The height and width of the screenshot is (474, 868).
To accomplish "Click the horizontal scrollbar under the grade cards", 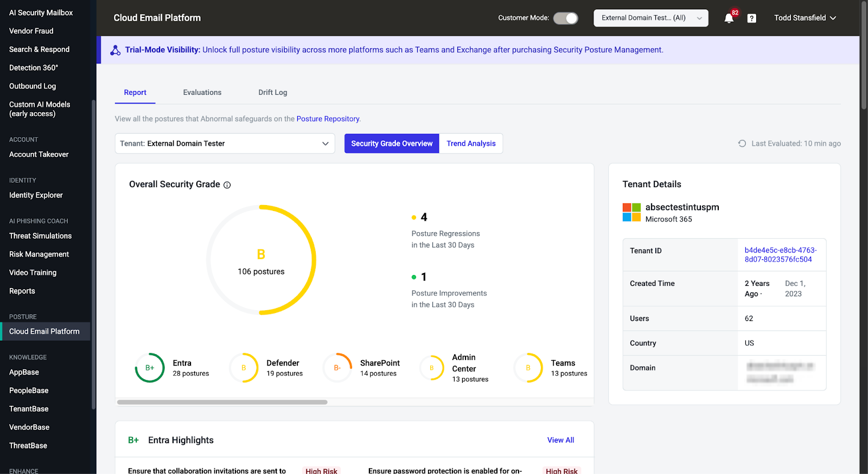I will coord(222,402).
